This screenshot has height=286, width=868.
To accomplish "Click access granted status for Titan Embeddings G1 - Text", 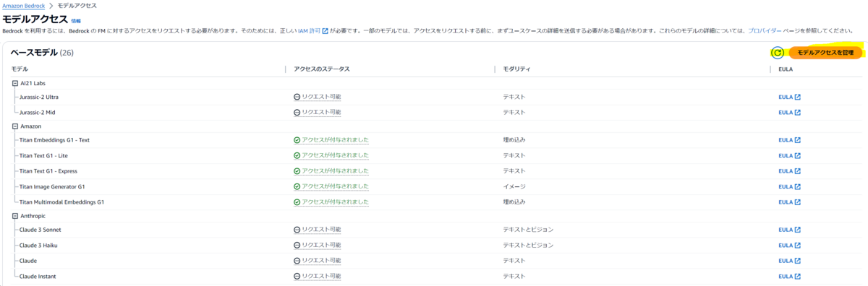I will click(331, 140).
